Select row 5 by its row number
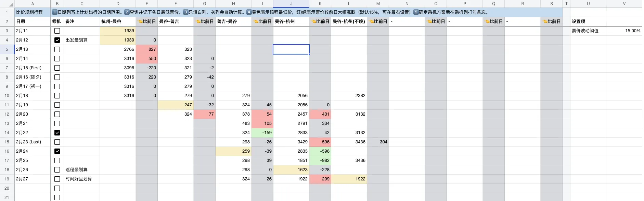Screen dimensions: 644x201 pos(7,49)
